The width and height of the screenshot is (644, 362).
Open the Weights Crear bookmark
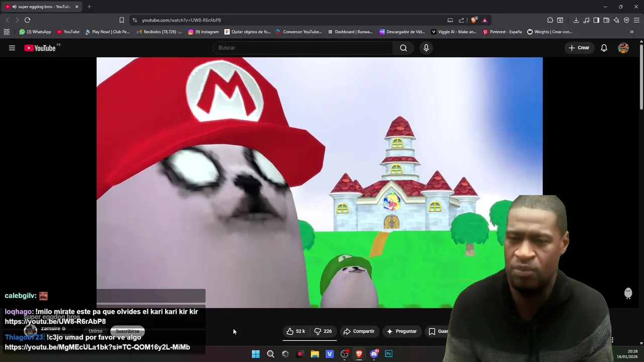tap(549, 32)
